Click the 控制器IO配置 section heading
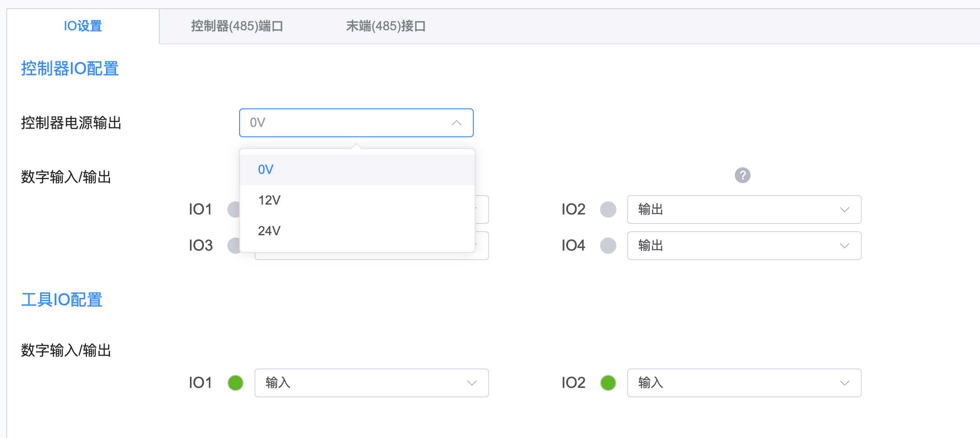The height and width of the screenshot is (438, 980). coord(70,69)
